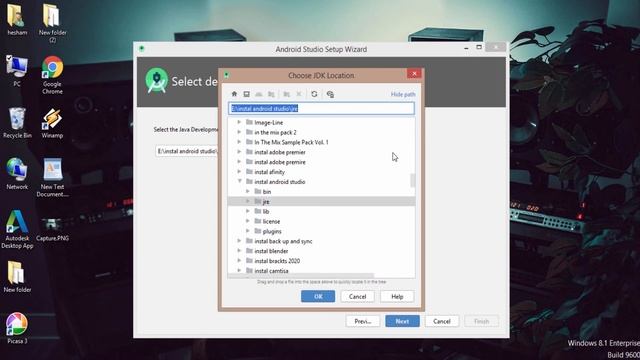Select the first instal adobe premier folder
This screenshot has height=360, width=640.
(280, 152)
